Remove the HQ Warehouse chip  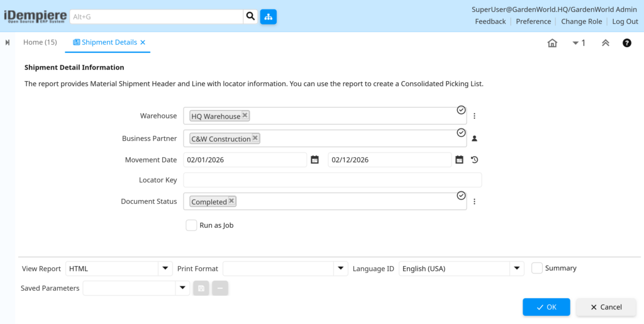[245, 115]
